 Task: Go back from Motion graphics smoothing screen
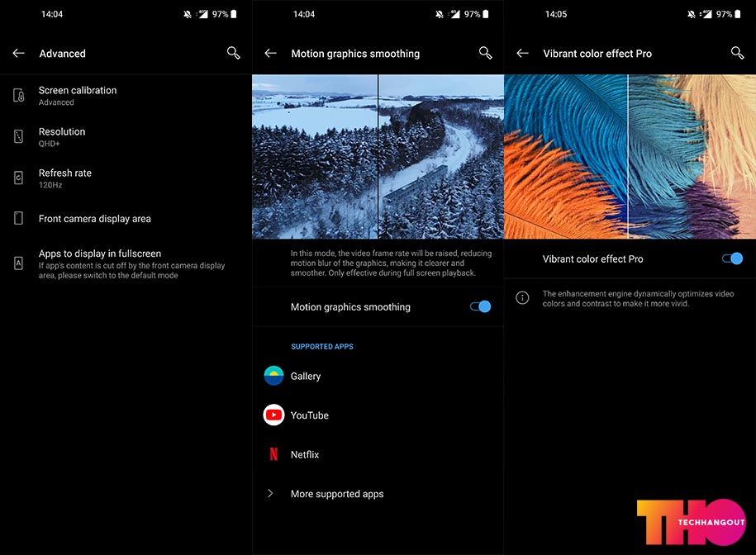270,54
